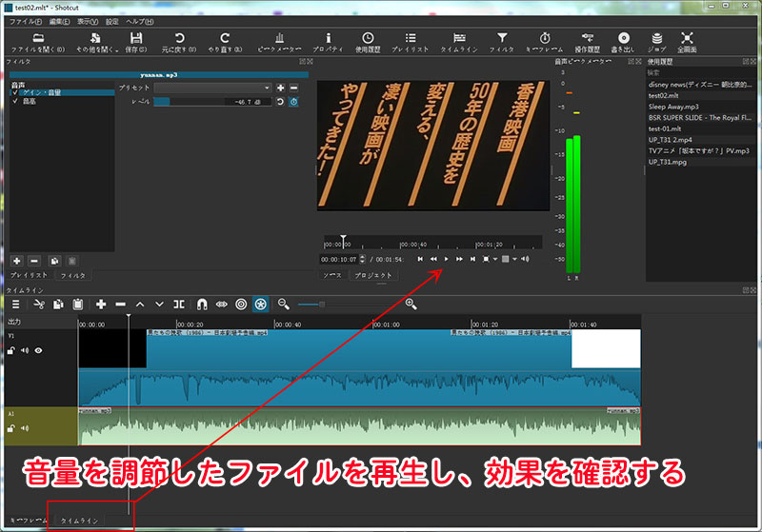The image size is (762, 532).
Task: Skip to previous point in player
Action: [x=420, y=259]
